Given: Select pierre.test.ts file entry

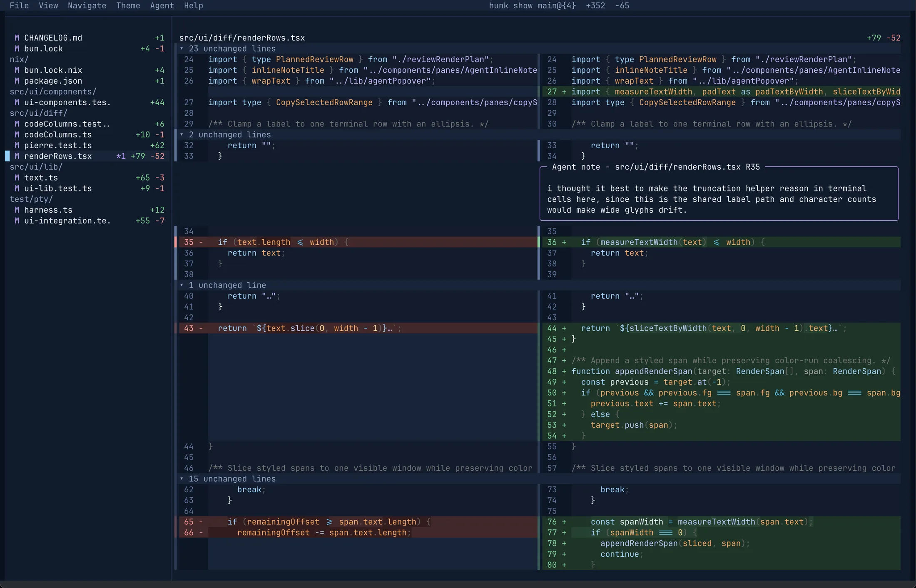Looking at the screenshot, I should [87, 145].
